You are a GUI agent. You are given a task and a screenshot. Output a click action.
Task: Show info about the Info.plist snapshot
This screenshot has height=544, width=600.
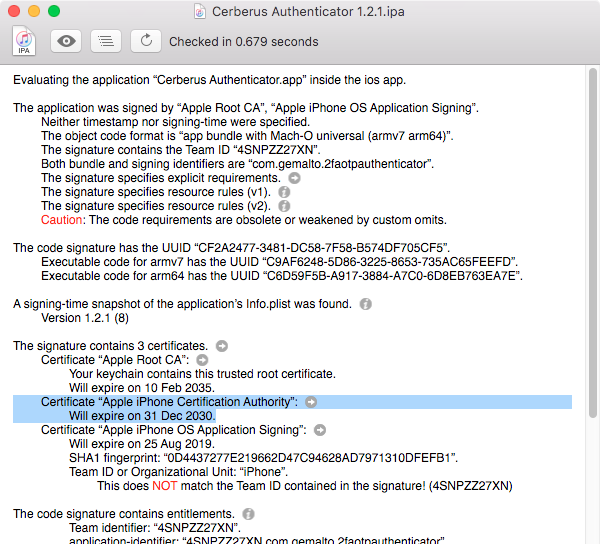[x=365, y=304]
